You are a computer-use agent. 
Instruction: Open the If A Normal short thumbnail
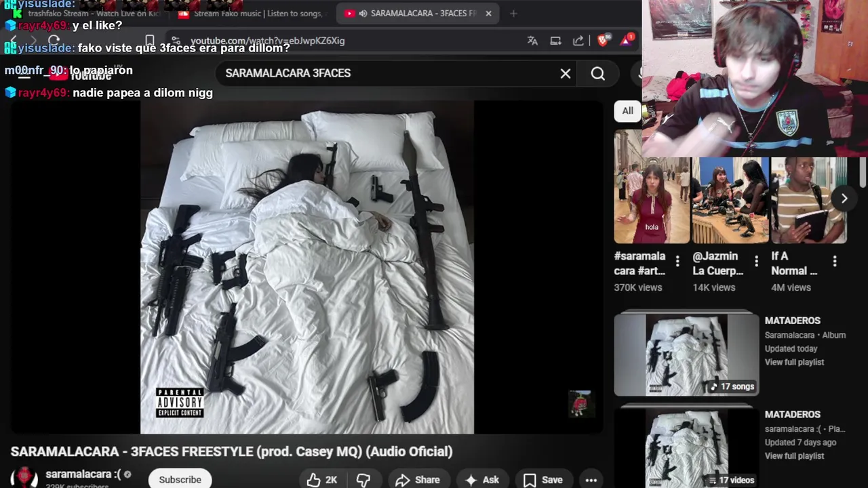pos(809,200)
